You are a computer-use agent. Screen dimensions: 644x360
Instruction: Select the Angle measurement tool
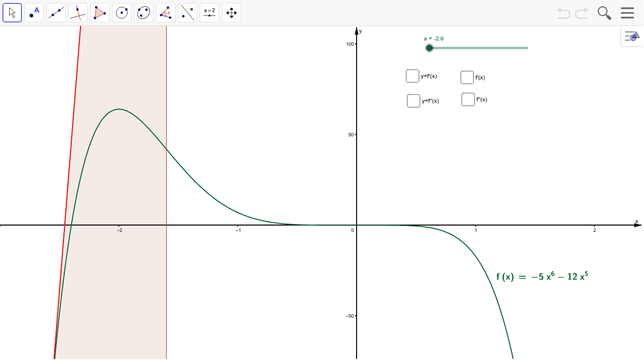coord(166,12)
